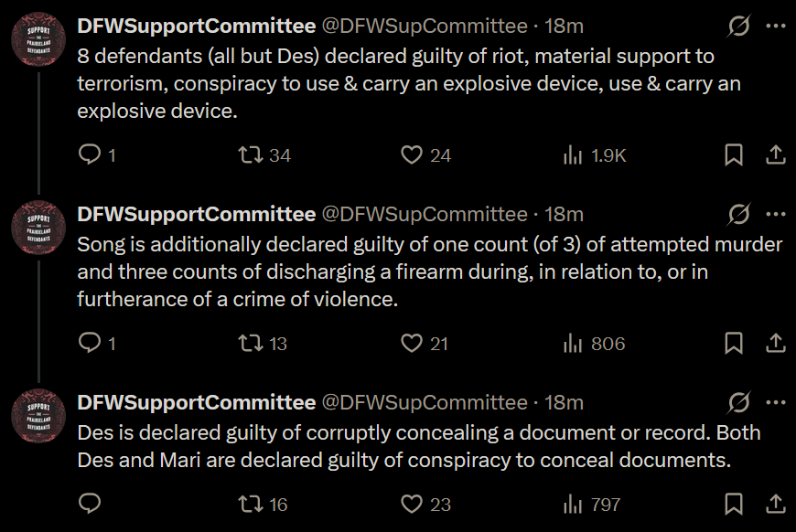Open the 18m timestamp of second tweet
The width and height of the screenshot is (796, 532).
click(564, 214)
